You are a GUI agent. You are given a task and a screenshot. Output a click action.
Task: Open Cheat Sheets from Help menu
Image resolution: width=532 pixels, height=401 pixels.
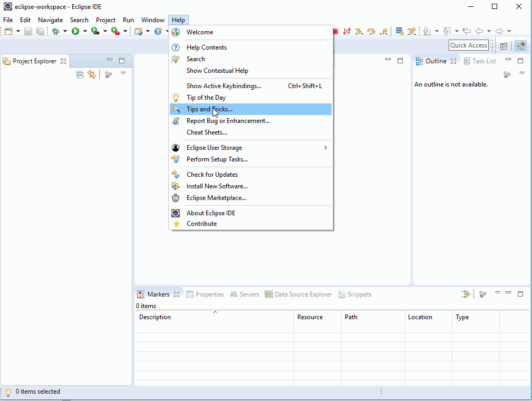tap(251, 132)
